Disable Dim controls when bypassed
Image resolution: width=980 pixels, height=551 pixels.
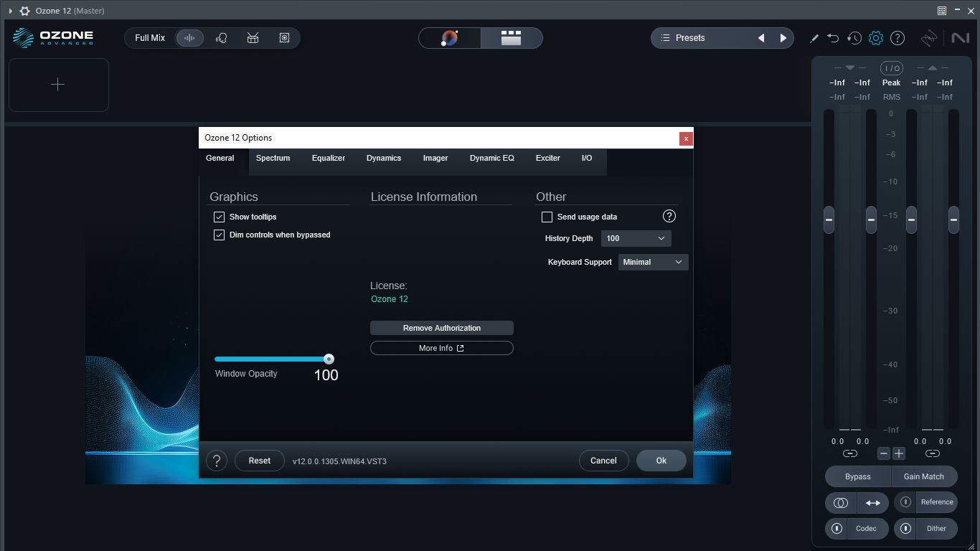coord(220,235)
